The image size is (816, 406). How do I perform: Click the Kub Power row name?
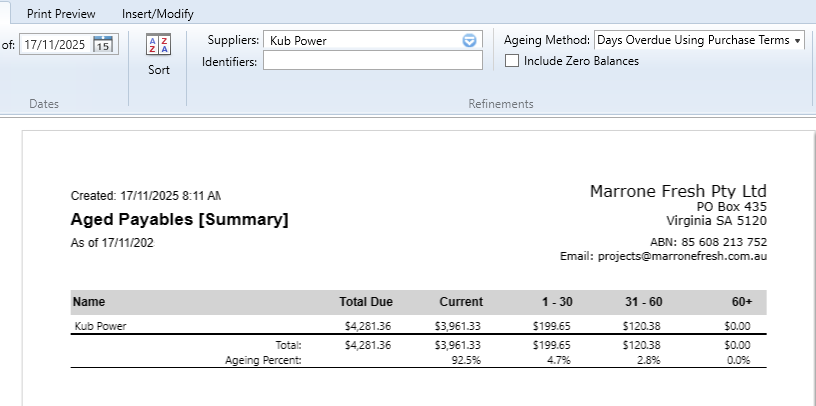[101, 326]
